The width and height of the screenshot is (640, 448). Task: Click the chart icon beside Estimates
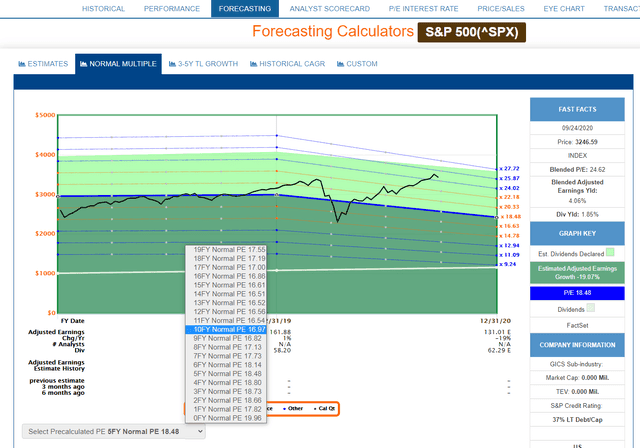[22, 64]
